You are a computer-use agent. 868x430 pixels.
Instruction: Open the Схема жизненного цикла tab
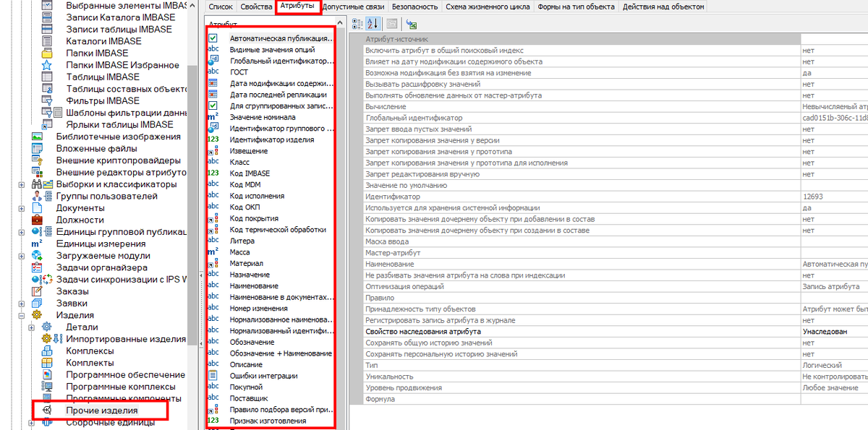click(x=488, y=7)
